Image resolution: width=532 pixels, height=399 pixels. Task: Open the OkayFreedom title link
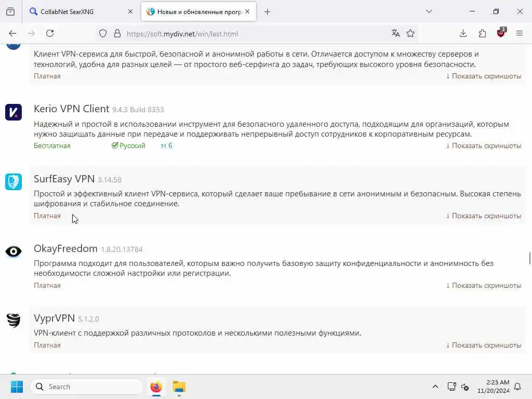(x=65, y=248)
